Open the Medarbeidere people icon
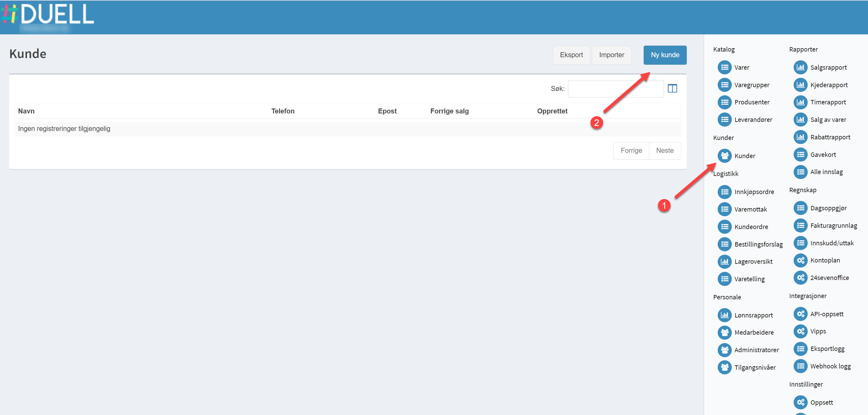This screenshot has height=415, width=868. (x=724, y=332)
